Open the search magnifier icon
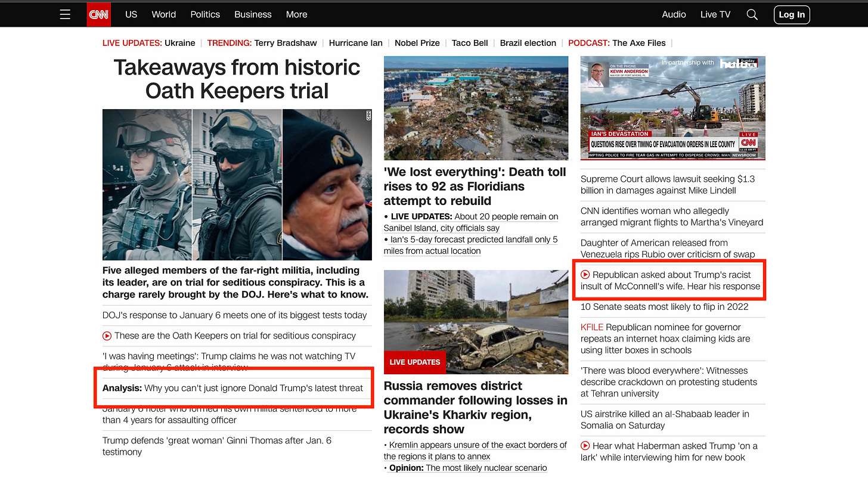The height and width of the screenshot is (478, 868). 752,14
